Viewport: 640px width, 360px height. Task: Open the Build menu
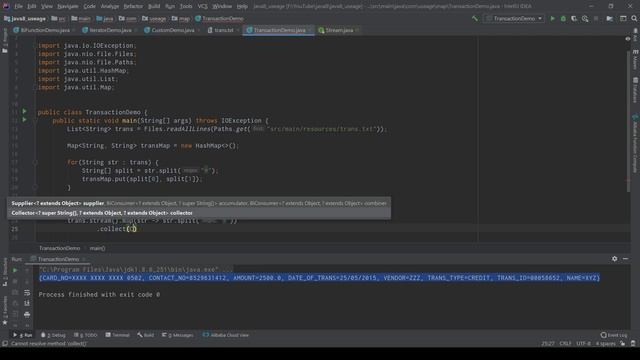pos(154,6)
